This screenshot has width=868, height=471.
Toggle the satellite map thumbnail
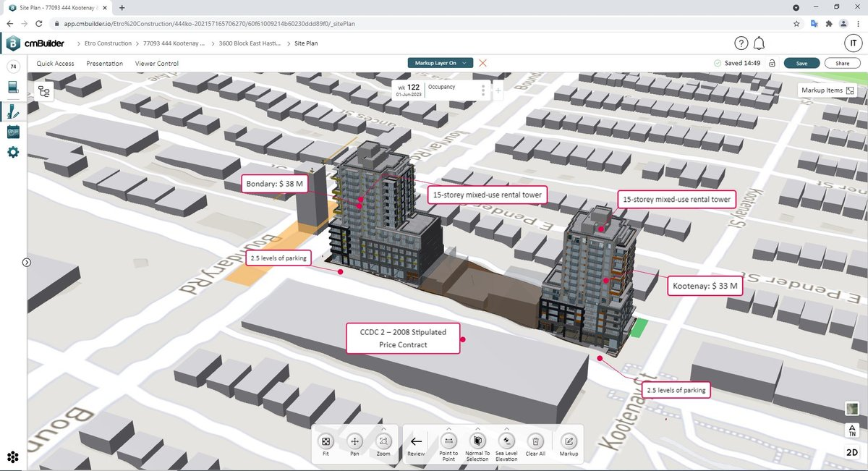tap(851, 409)
